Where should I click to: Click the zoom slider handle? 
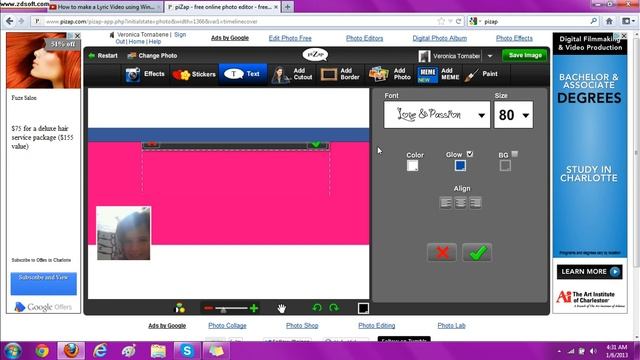223,309
